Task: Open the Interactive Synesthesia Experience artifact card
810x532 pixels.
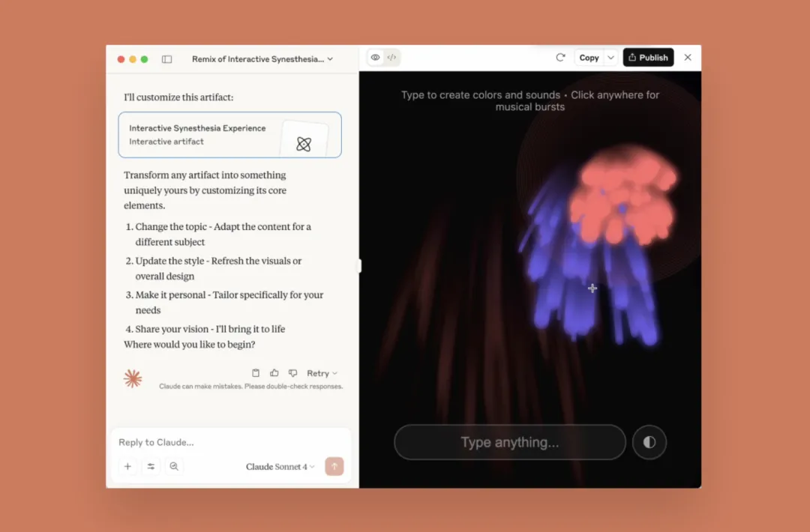Action: click(230, 135)
